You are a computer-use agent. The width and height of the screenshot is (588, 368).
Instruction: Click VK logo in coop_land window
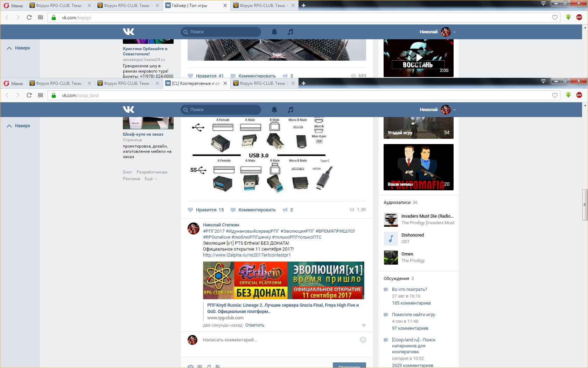pos(128,110)
